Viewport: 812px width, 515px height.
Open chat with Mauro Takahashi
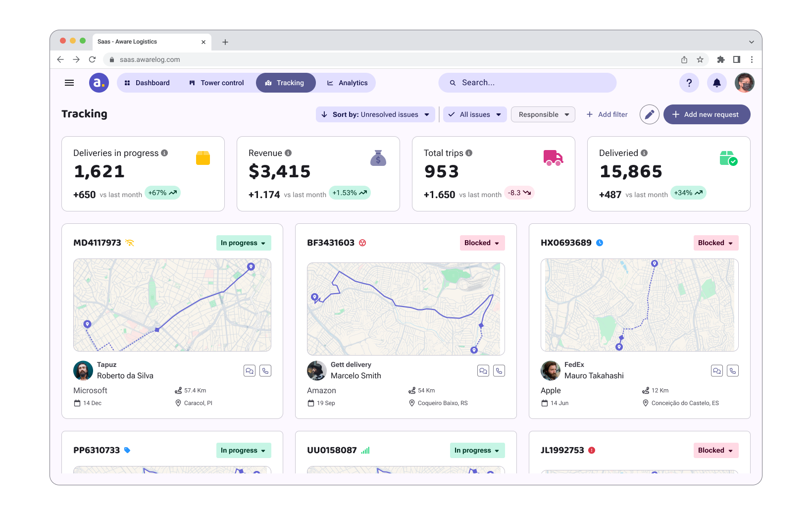point(717,370)
